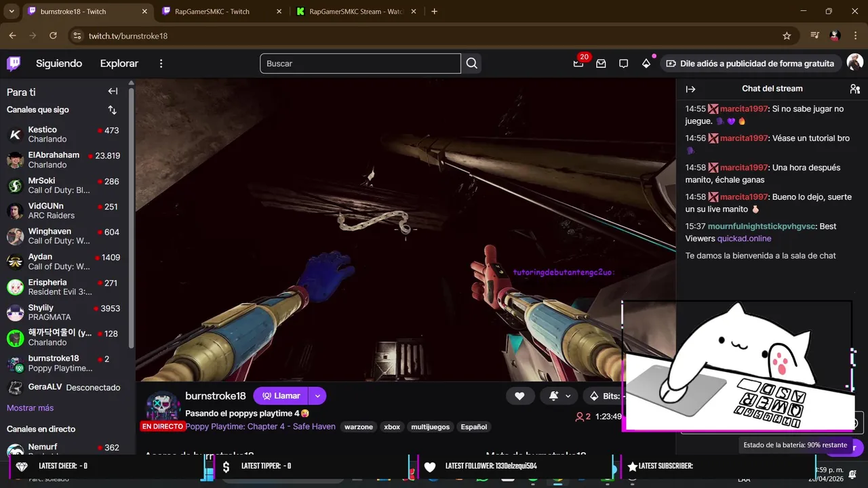Screen dimensions: 868x488
Task: Open VidGUNn channel in sidebar
Action: point(65,211)
